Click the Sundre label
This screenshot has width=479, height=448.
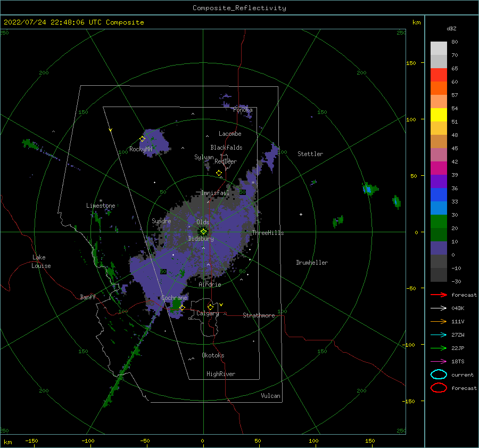(x=161, y=221)
